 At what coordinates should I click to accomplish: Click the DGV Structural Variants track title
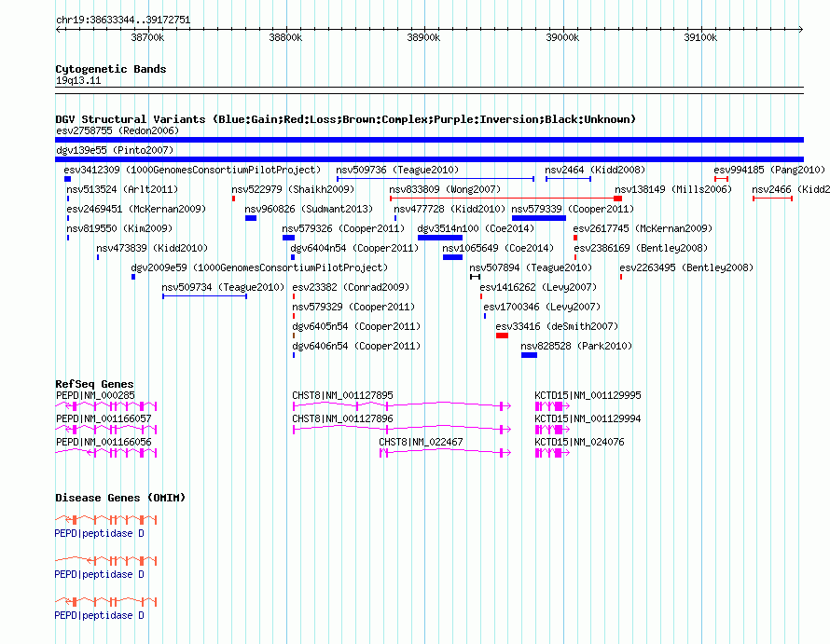tap(345, 119)
